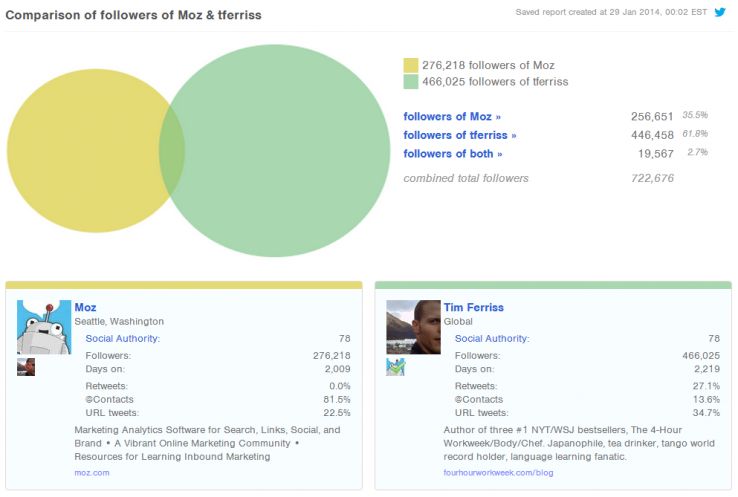Click Social Authority link in Moz card
The height and width of the screenshot is (497, 738).
(122, 339)
